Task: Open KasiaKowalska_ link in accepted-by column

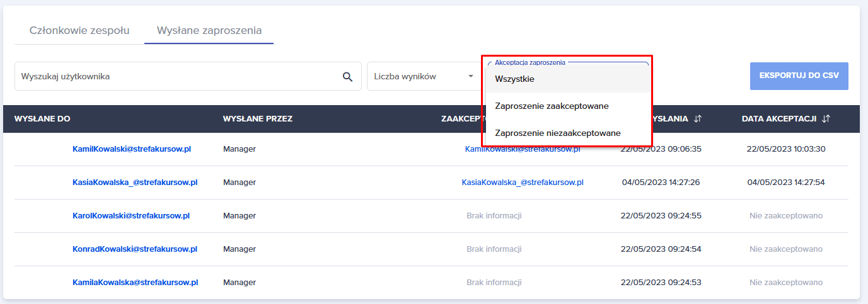Action: (x=522, y=183)
